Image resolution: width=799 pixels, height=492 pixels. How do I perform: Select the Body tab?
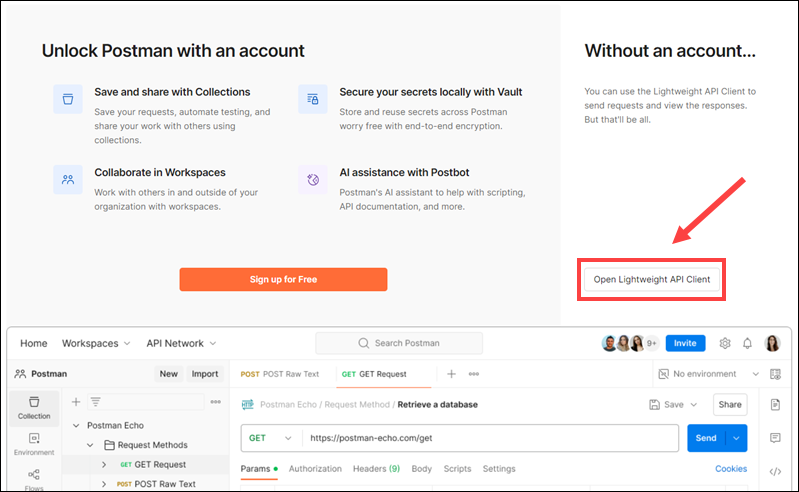pos(421,469)
